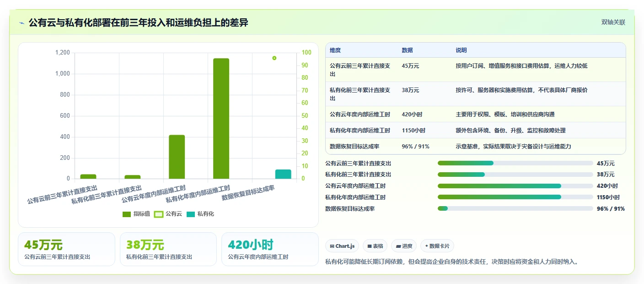Select the table row 公有云年度内部运维工时
The height and width of the screenshot is (284, 644).
(475, 114)
